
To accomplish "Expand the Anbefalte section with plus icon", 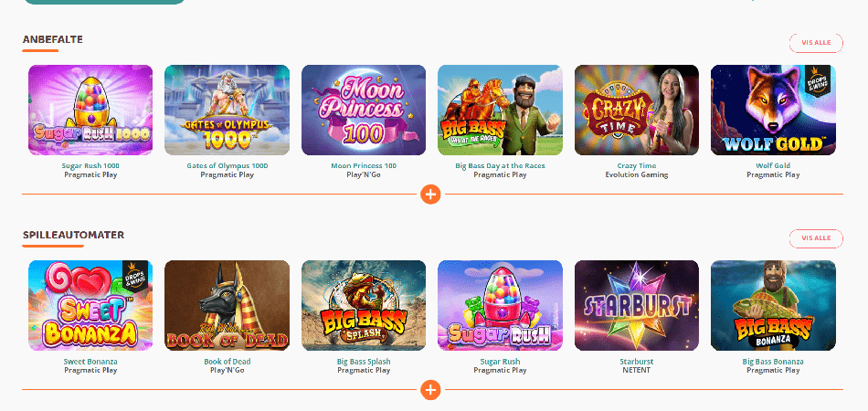I will tap(430, 195).
